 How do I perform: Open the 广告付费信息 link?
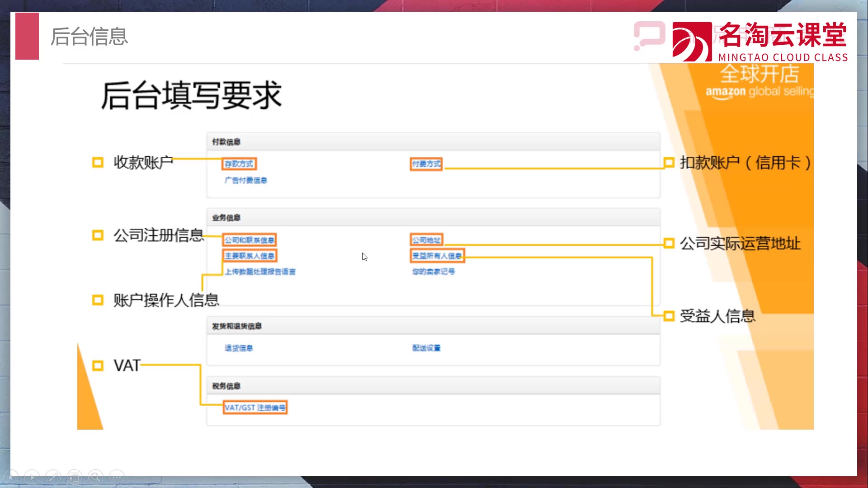pos(246,180)
